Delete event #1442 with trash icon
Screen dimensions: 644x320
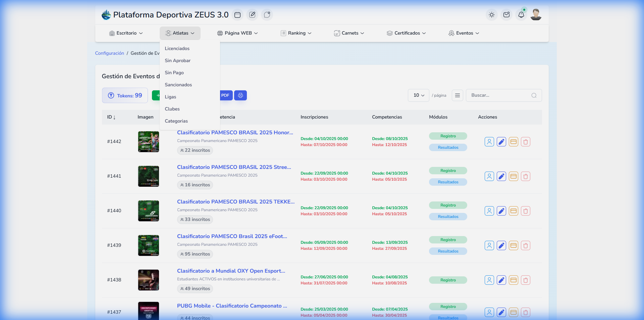(x=525, y=142)
